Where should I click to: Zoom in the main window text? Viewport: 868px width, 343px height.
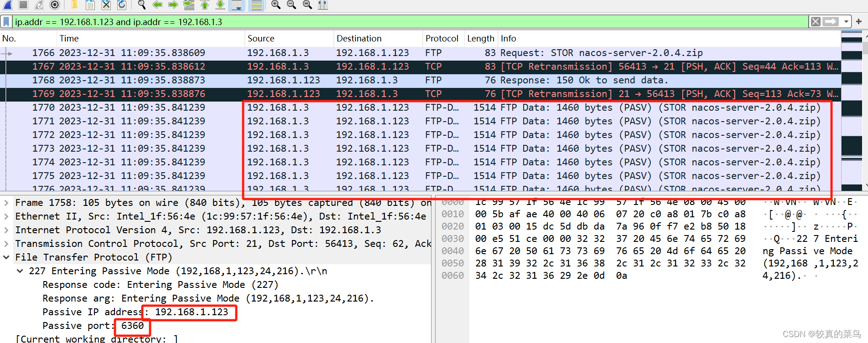click(x=276, y=5)
